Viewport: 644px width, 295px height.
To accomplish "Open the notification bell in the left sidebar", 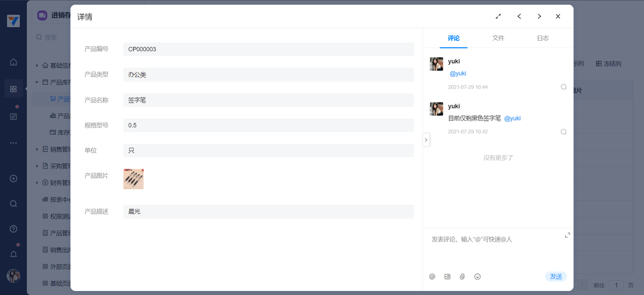I will coord(14,254).
